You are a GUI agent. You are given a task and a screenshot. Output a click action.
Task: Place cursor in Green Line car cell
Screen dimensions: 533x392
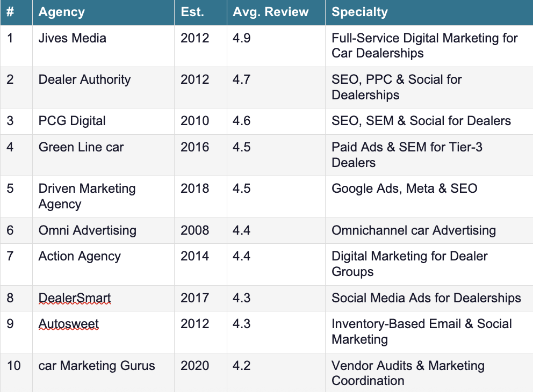pos(81,147)
